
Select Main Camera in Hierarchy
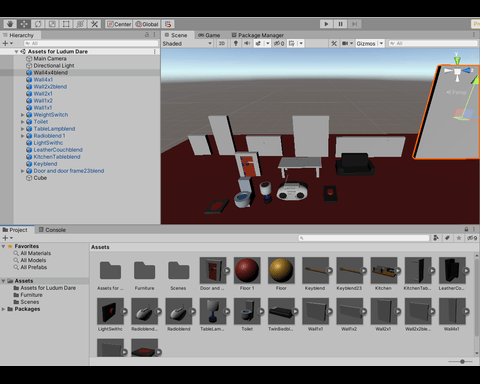(50, 58)
